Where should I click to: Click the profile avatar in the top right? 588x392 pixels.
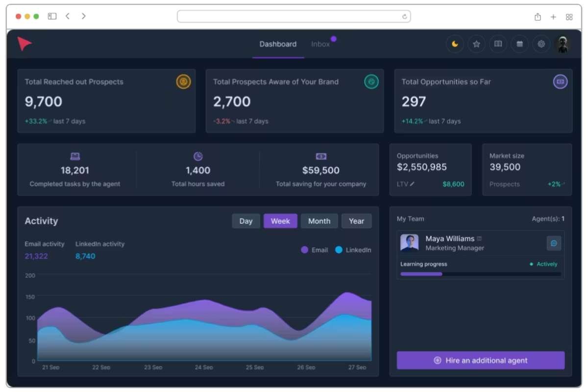[x=562, y=44]
